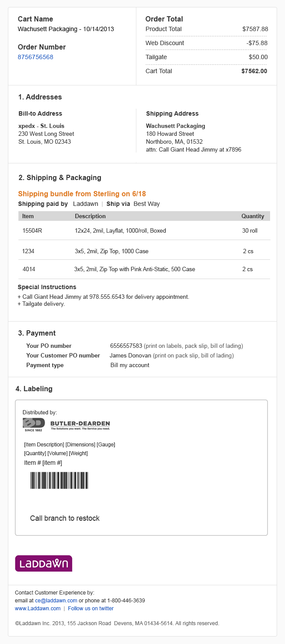Open the Follow us on twitter link

coord(91,609)
